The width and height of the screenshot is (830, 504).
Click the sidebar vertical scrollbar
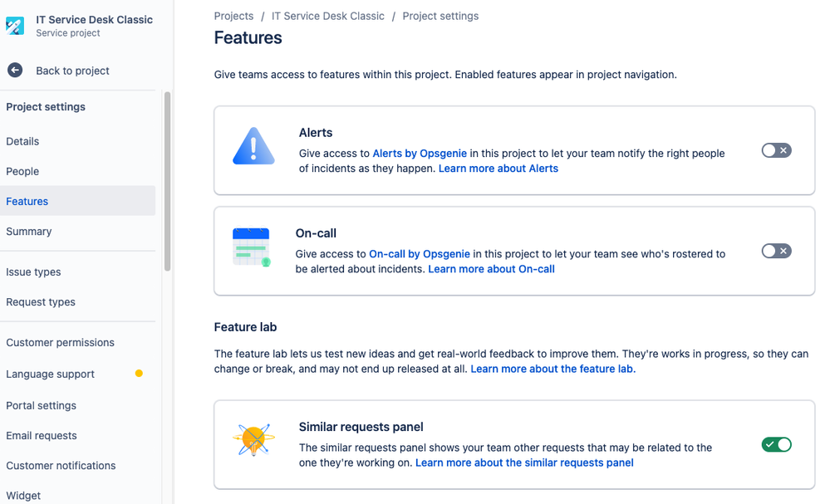168,183
